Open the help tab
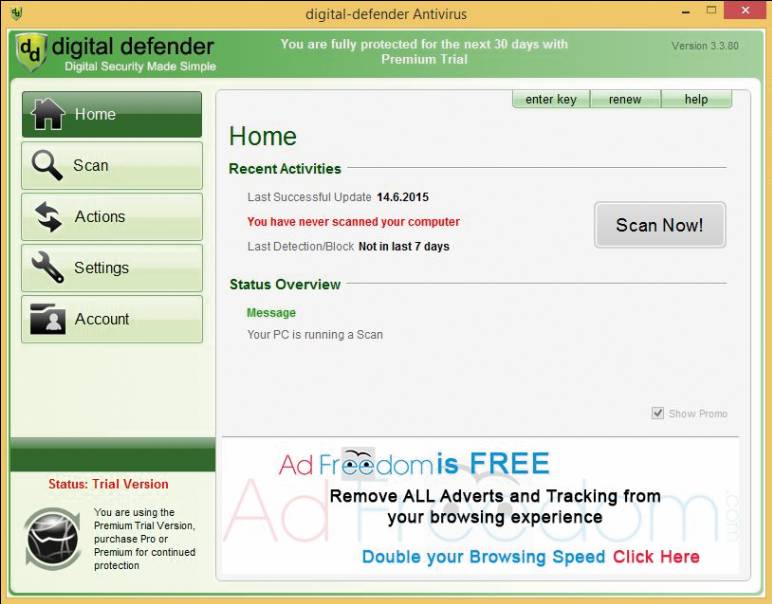This screenshot has height=604, width=772. click(x=696, y=99)
